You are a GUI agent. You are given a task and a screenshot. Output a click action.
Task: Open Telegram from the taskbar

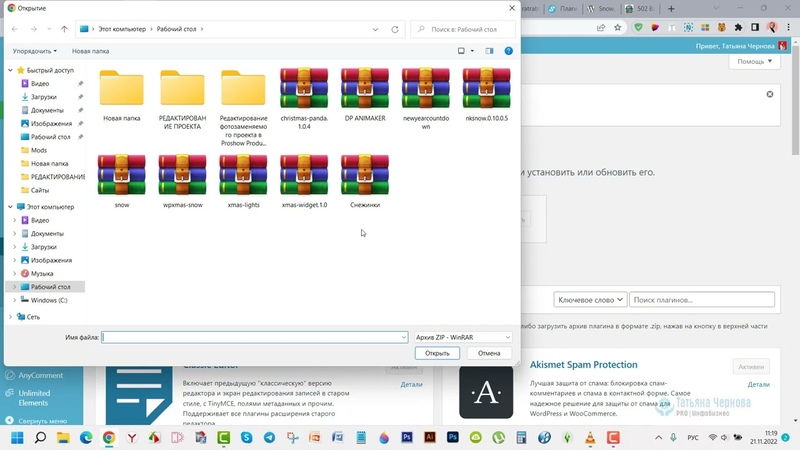269,438
